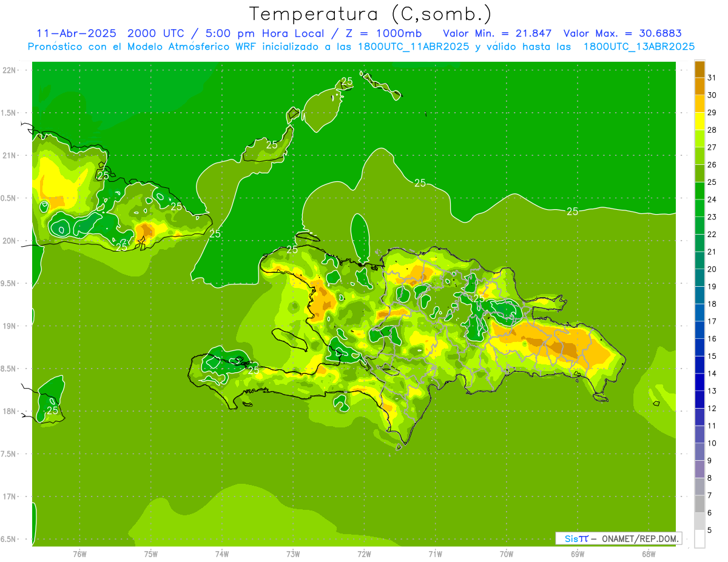The height and width of the screenshot is (562, 728).
Task: Click the 22N latitude axis label
Action: pos(10,70)
